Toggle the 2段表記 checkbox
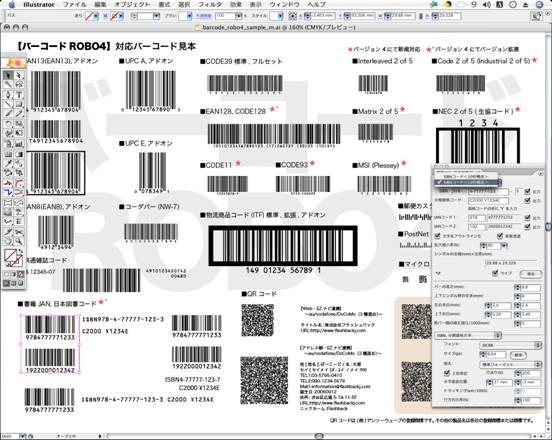Viewport: 552px width, 440px height. coord(446,373)
